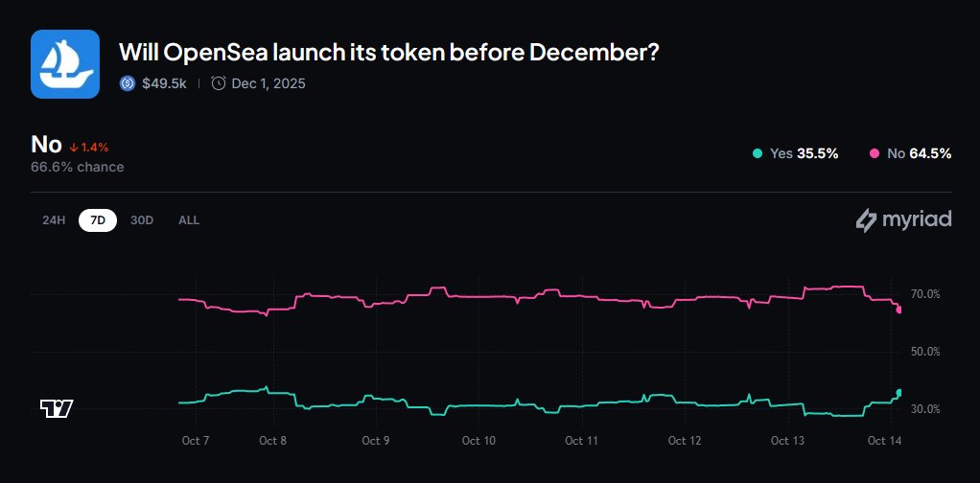Toggle the Yes series legend dot
The image size is (980, 483).
click(758, 153)
